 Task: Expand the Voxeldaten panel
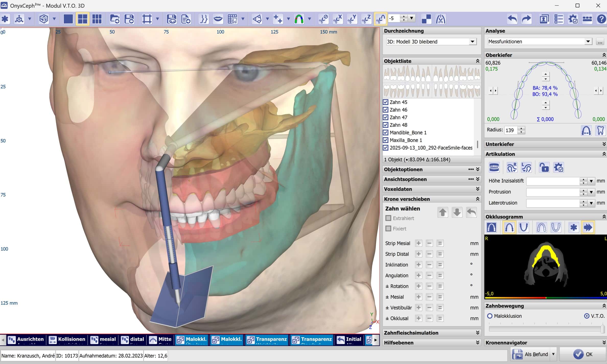tap(477, 189)
